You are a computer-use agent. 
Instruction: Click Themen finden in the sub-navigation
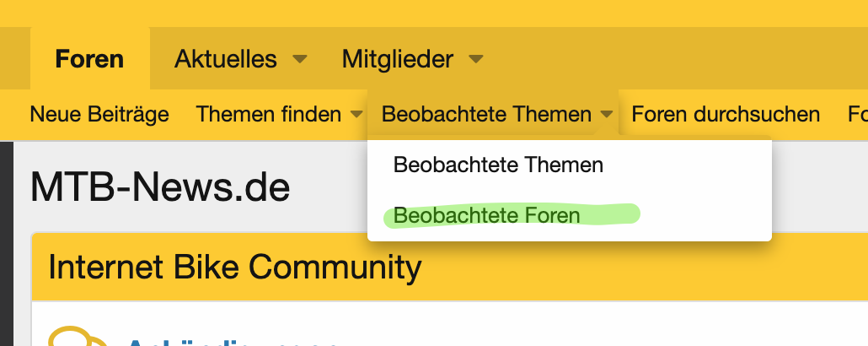(268, 114)
